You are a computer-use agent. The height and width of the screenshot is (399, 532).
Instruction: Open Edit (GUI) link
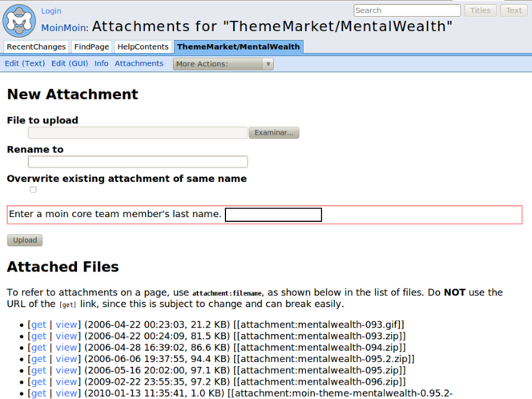(70, 63)
